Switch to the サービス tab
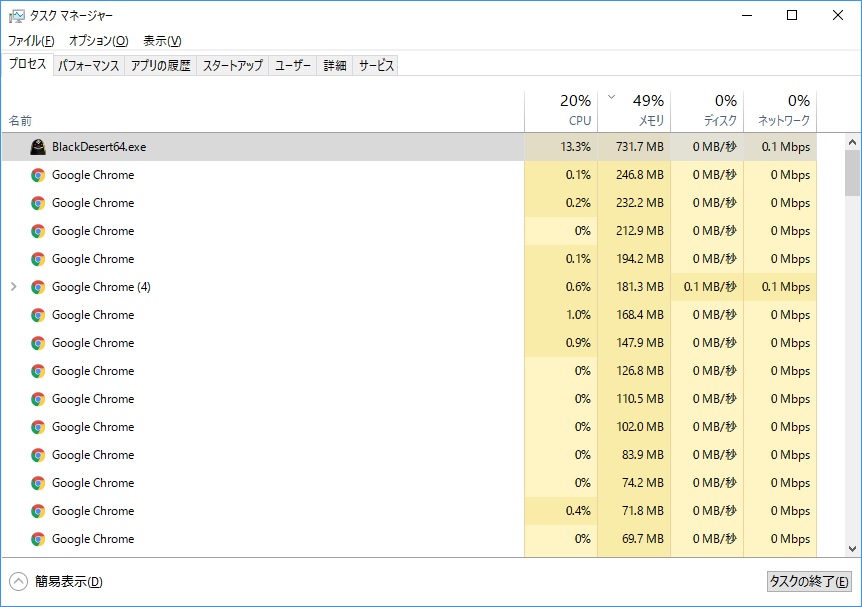The image size is (862, 607). (376, 65)
